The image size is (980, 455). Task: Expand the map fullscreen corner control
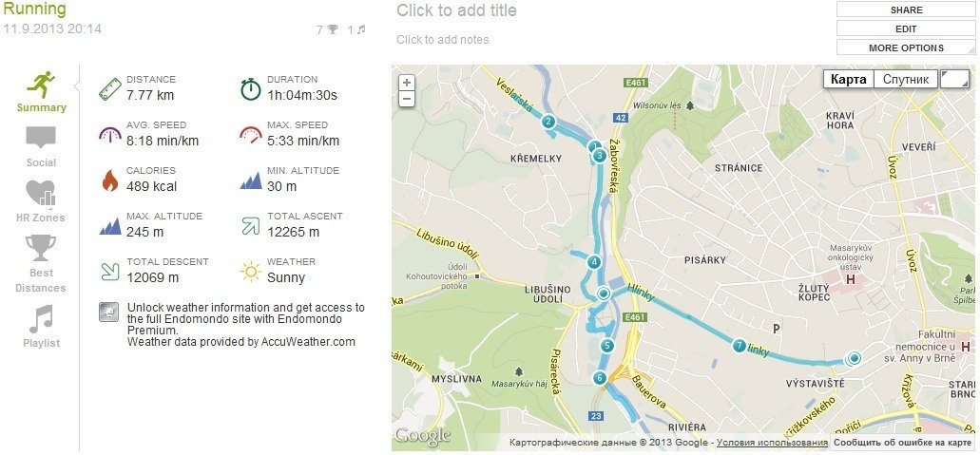click(x=953, y=79)
